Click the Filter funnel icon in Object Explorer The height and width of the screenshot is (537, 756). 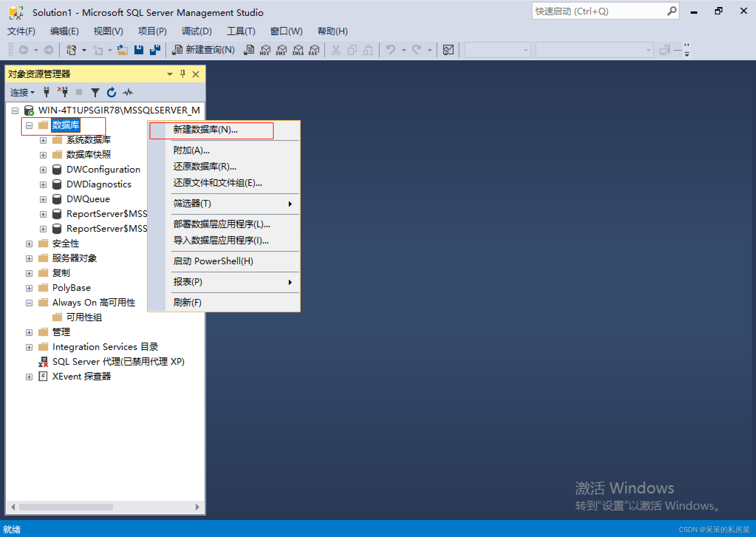95,92
